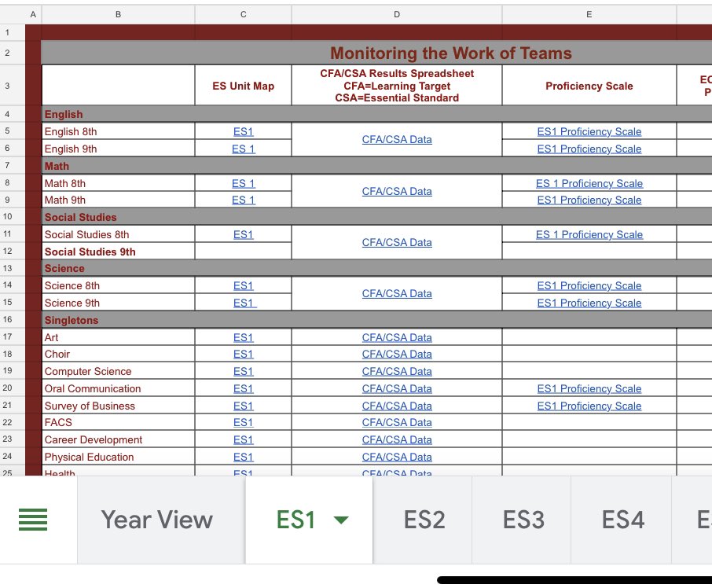
Task: Select the 'English' section header
Action: click(64, 115)
